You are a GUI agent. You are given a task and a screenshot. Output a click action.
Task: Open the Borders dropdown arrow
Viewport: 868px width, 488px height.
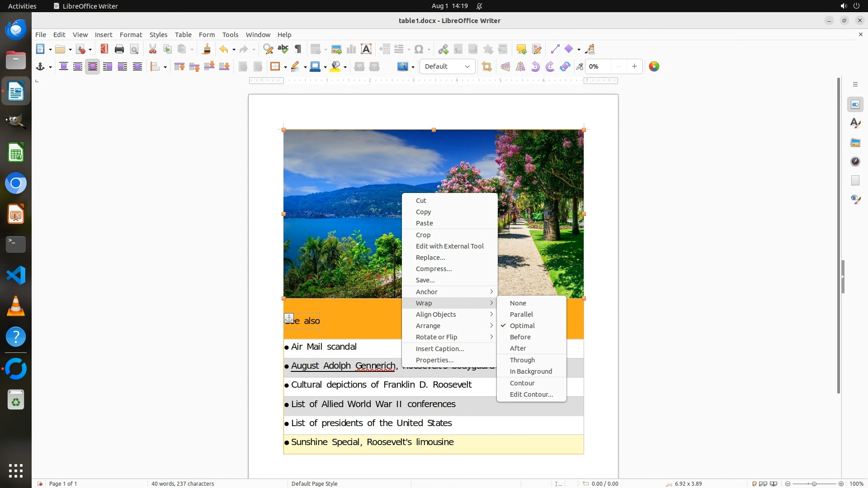click(x=285, y=67)
